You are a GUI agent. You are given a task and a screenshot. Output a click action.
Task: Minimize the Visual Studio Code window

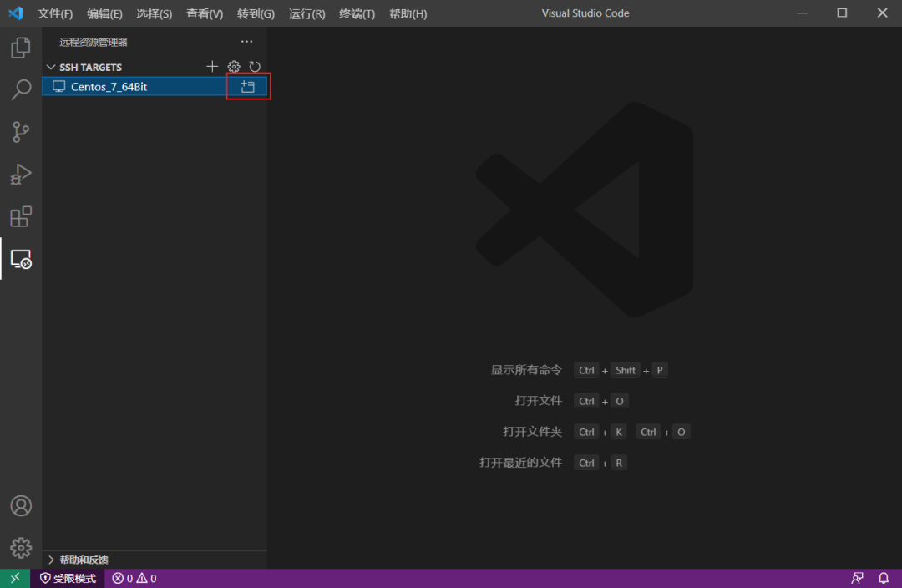[x=802, y=13]
